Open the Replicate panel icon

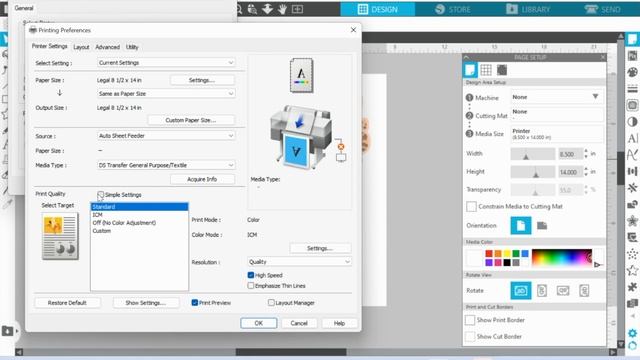click(x=632, y=188)
